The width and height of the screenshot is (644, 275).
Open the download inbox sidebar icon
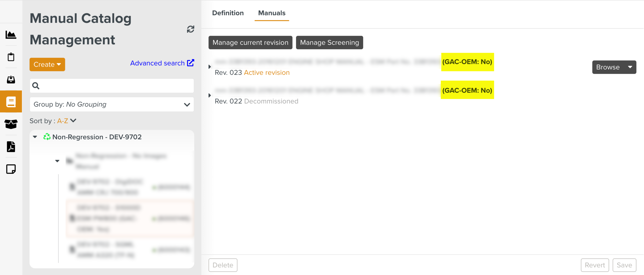coord(11,79)
